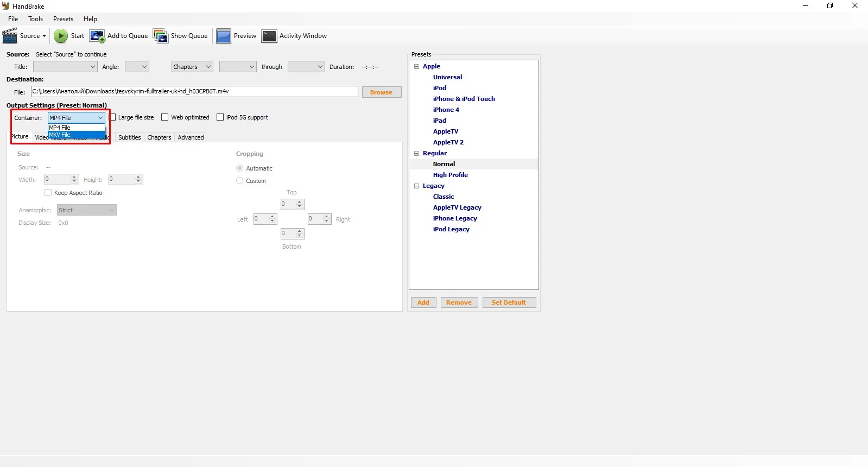Open the Activity Window terminal icon
The height and width of the screenshot is (467, 868).
click(269, 36)
